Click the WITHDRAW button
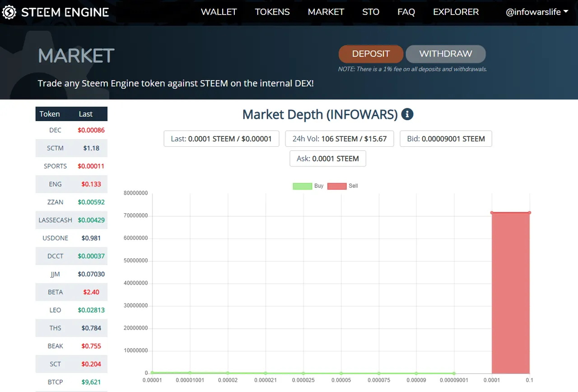This screenshot has width=578, height=392. 446,54
